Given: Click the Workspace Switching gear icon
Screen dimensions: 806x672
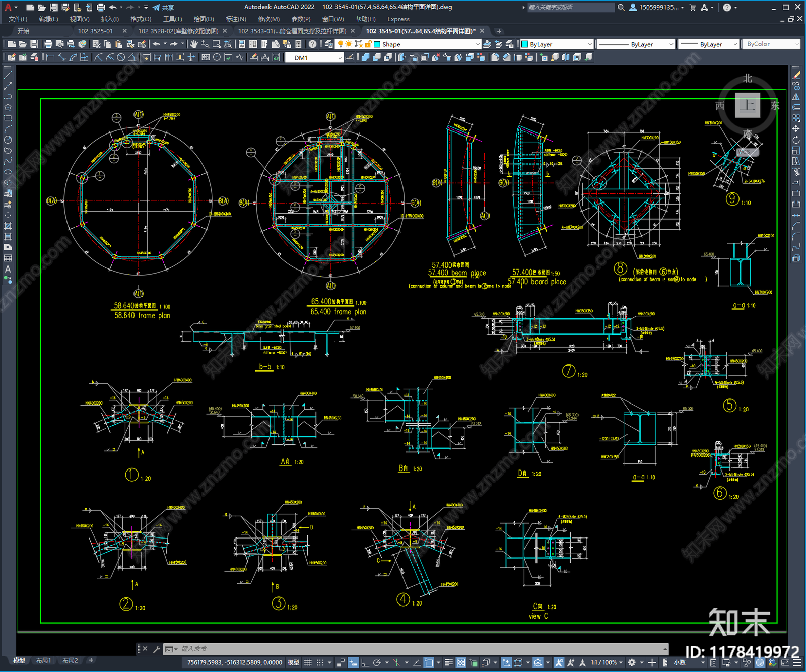Looking at the screenshot, I should tap(632, 662).
